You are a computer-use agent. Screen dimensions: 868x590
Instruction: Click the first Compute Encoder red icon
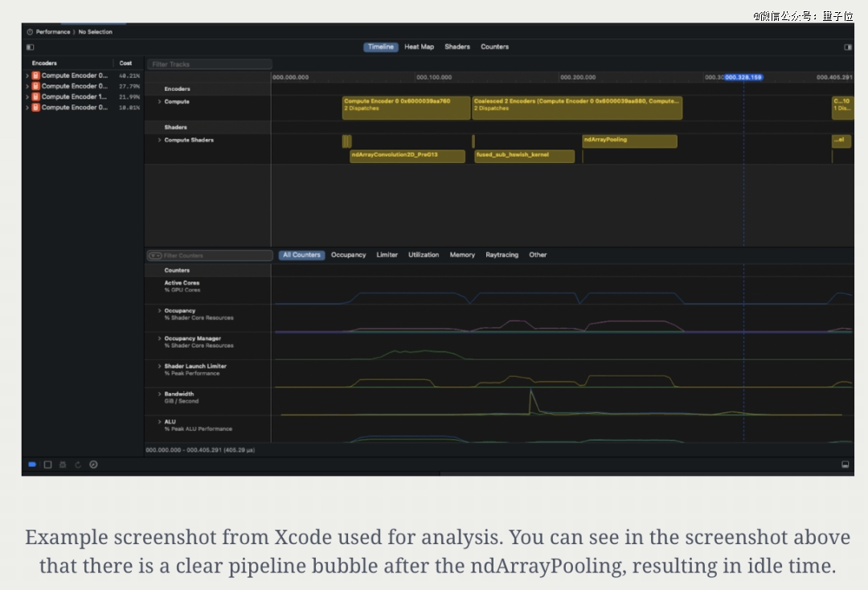point(36,76)
